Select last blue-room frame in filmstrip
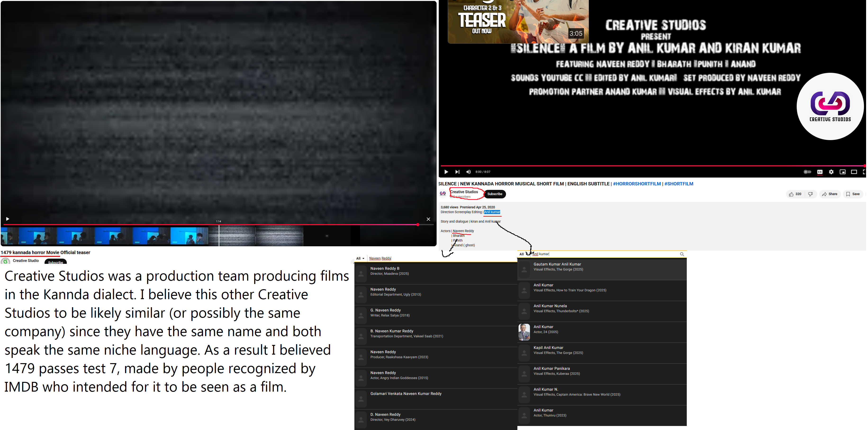Image resolution: width=868 pixels, height=430 pixels. pyautogui.click(x=189, y=236)
